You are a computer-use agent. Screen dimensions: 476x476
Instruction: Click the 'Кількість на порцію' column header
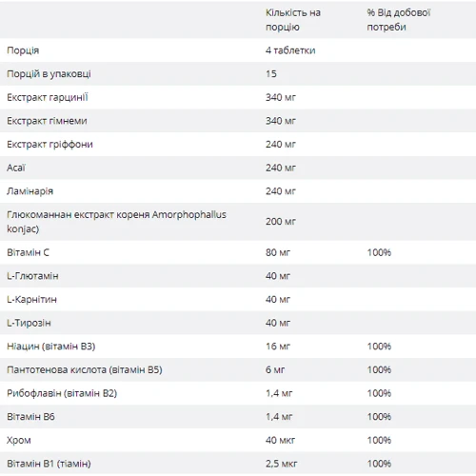point(293,20)
